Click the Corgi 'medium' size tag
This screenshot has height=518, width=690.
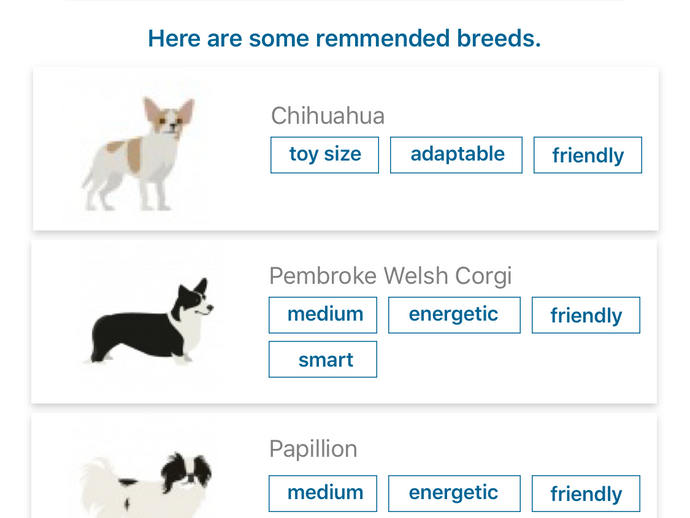(x=323, y=315)
